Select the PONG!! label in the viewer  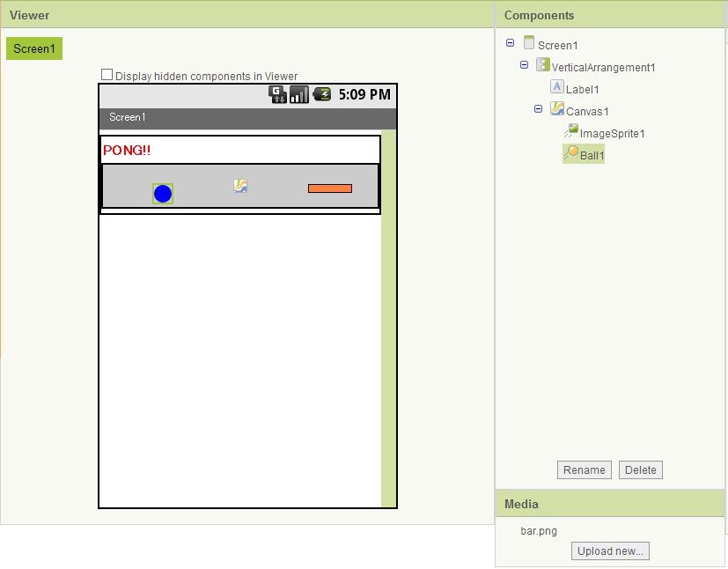127,150
